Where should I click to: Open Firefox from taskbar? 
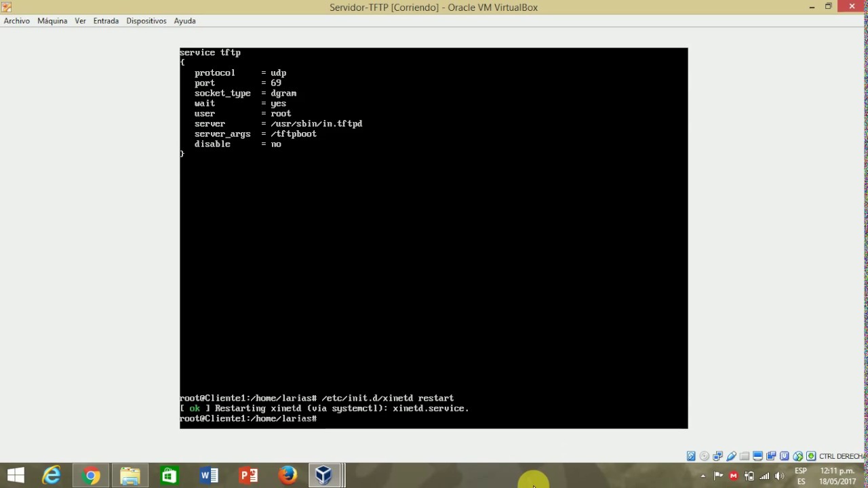coord(288,476)
